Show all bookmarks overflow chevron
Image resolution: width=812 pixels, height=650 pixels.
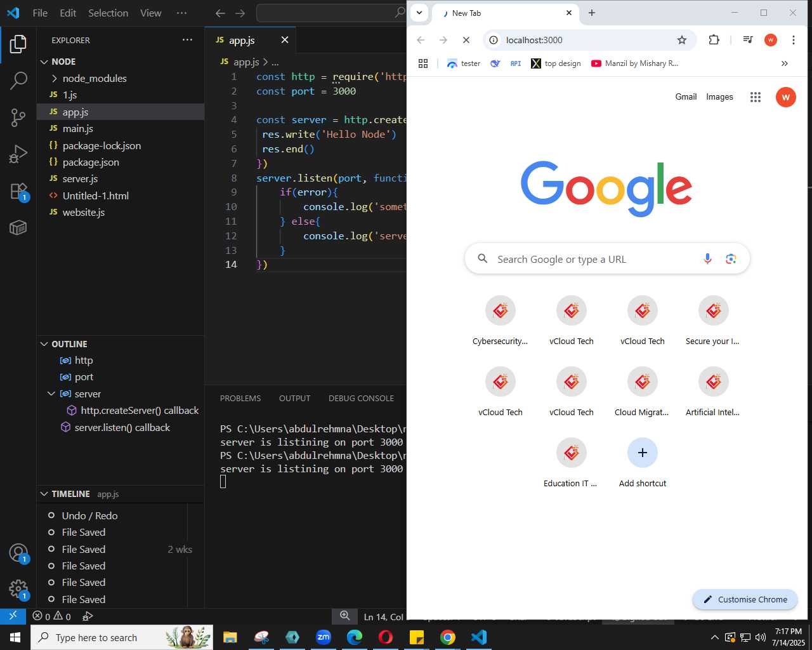[785, 63]
